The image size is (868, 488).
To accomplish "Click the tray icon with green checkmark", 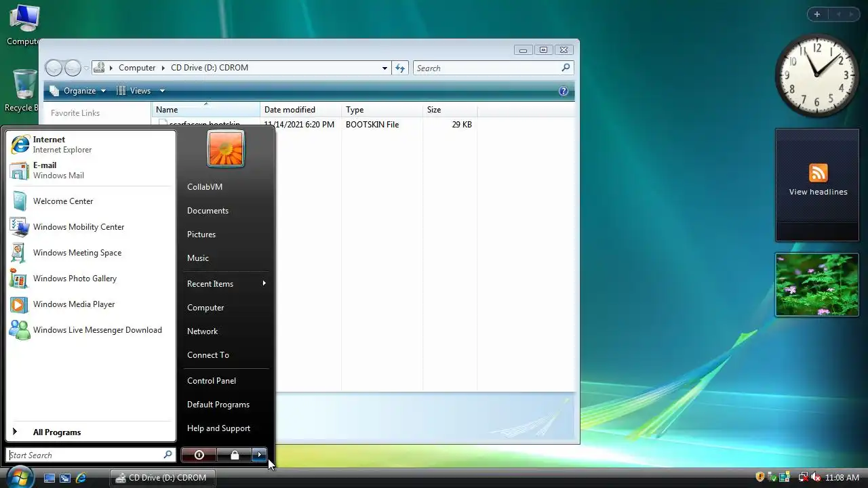I will click(x=772, y=477).
